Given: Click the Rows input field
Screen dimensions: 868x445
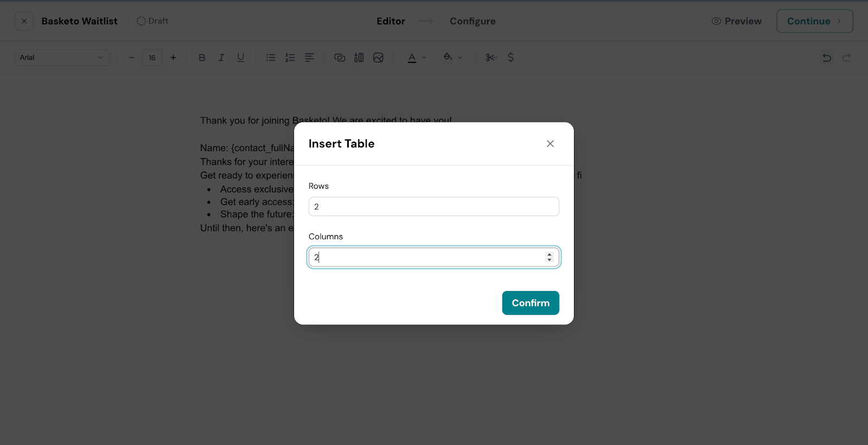Looking at the screenshot, I should point(433,207).
